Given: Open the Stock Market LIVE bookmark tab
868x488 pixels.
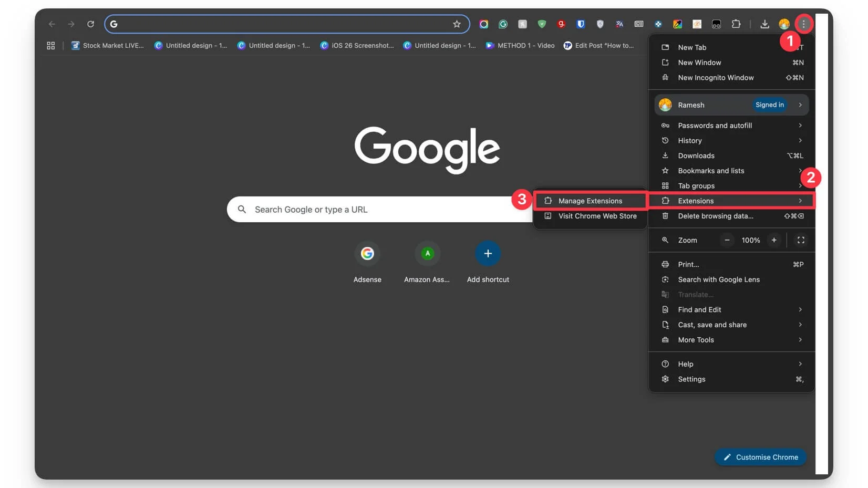Looking at the screenshot, I should click(x=108, y=45).
